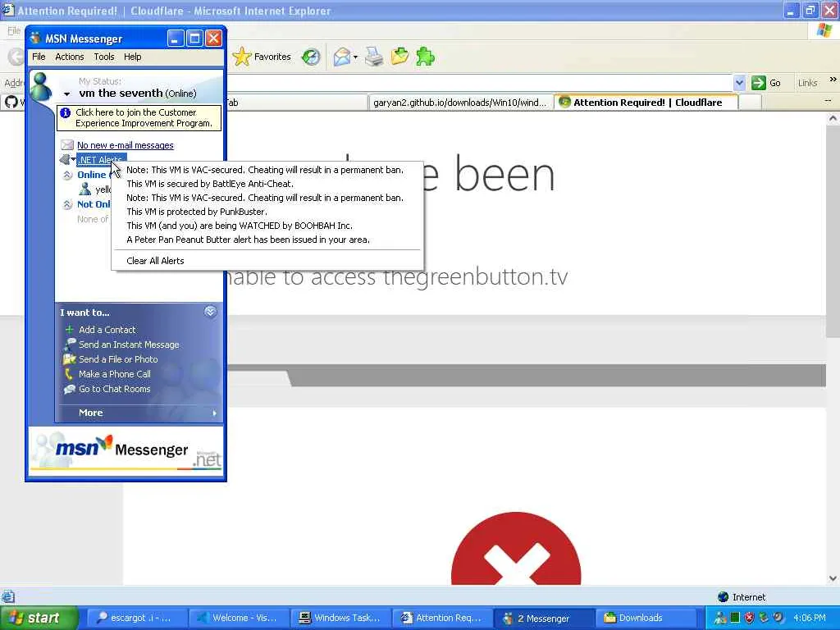Click the GitHub tab icon in IE
This screenshot has height=630, width=840.
[x=11, y=102]
